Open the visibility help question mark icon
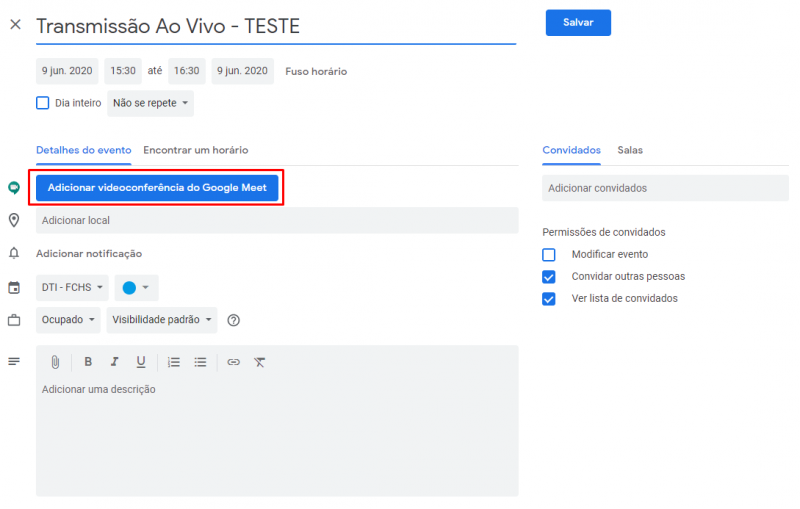Image resolution: width=800 pixels, height=509 pixels. (234, 320)
